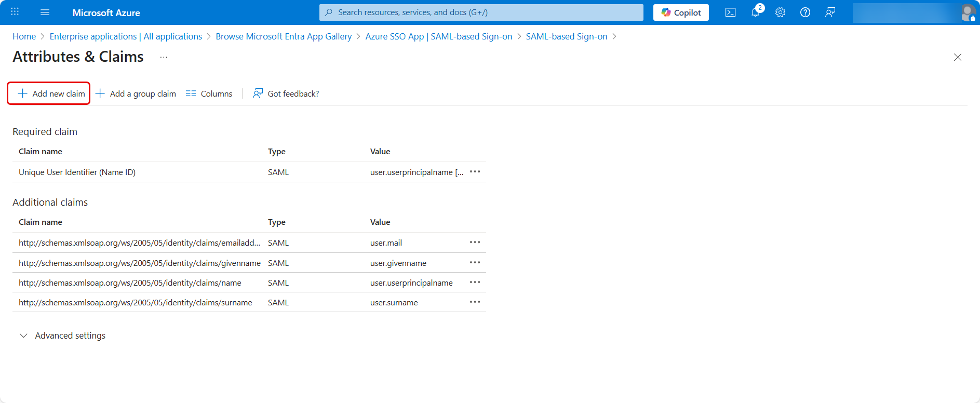Image resolution: width=980 pixels, height=403 pixels.
Task: Click the feedback icon in top bar
Action: (830, 12)
